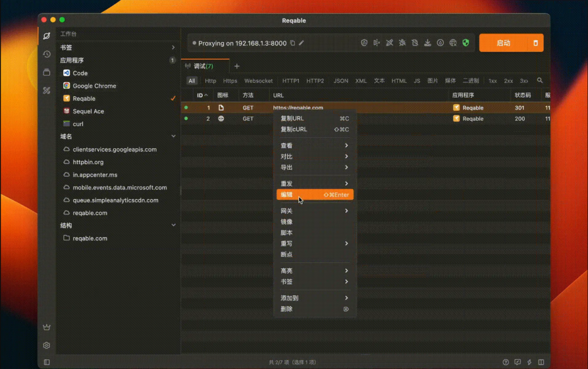
Task: Click the breakpoint icon in proxy toolbar
Action: (377, 43)
